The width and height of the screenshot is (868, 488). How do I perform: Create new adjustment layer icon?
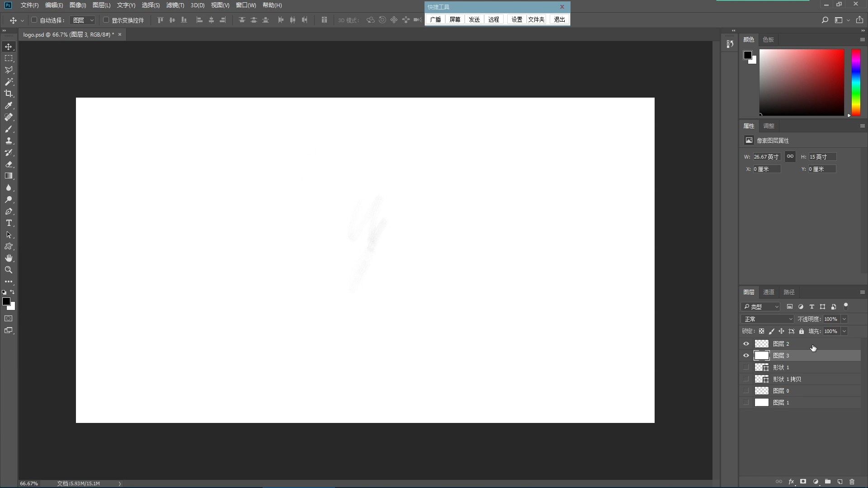coord(816,482)
